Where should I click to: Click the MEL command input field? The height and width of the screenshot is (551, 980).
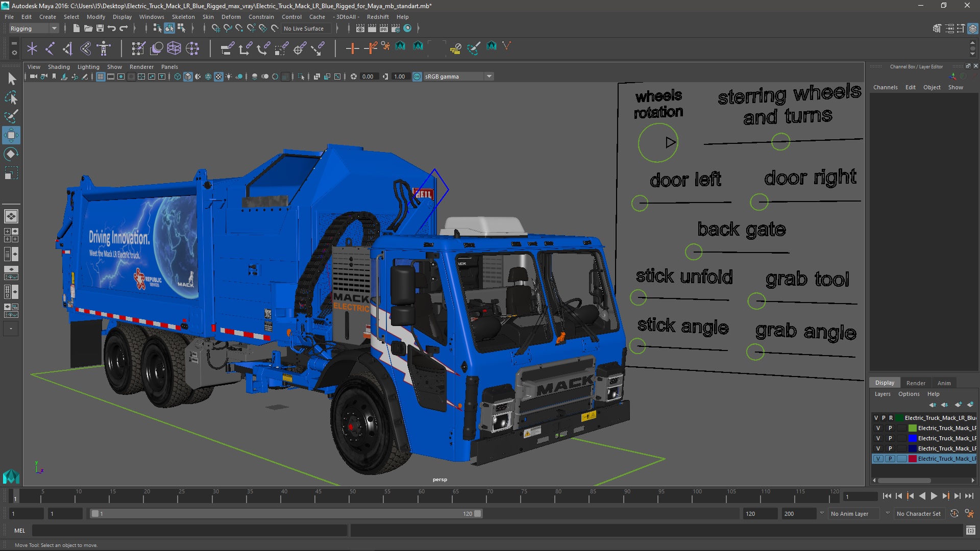[189, 531]
